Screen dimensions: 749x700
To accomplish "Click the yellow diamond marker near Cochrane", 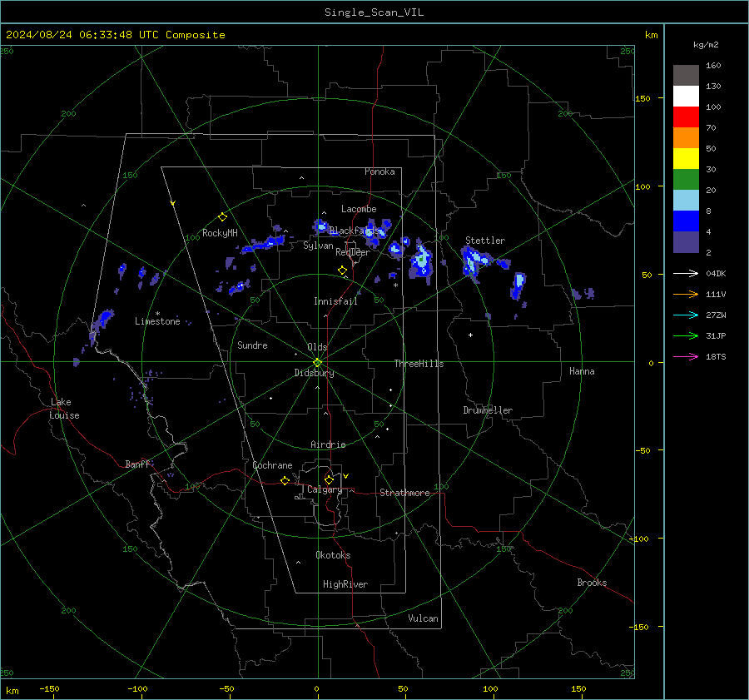I will (285, 481).
